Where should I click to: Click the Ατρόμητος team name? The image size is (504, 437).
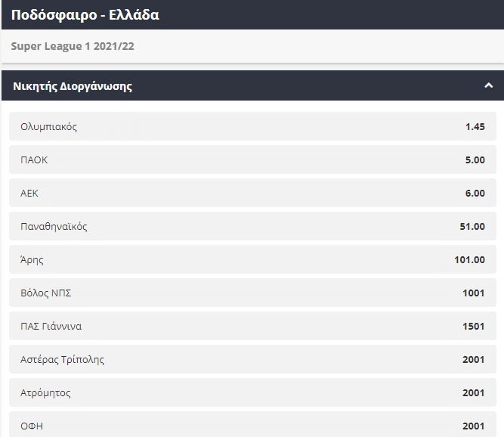[45, 392]
